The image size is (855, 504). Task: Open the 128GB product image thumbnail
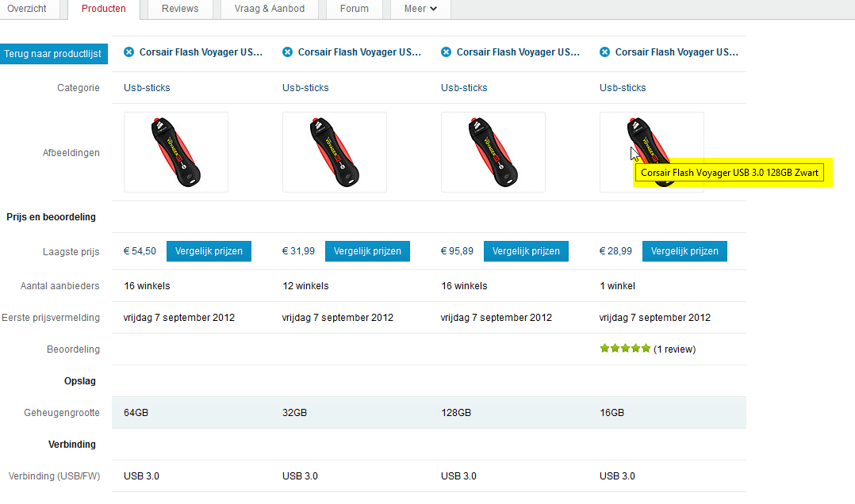[x=493, y=152]
